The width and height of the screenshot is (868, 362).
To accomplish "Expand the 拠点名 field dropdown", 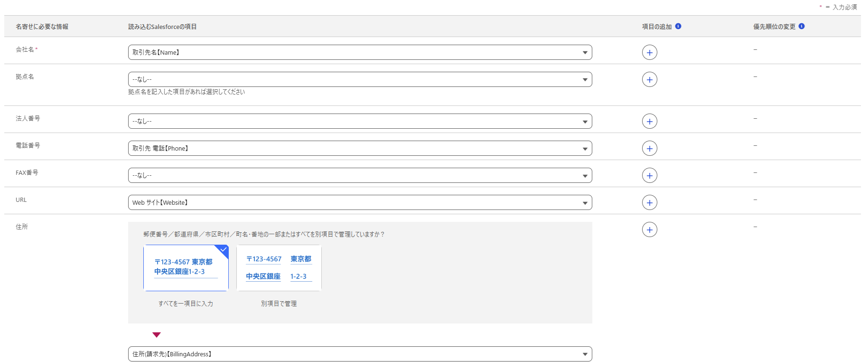I will tap(360, 79).
